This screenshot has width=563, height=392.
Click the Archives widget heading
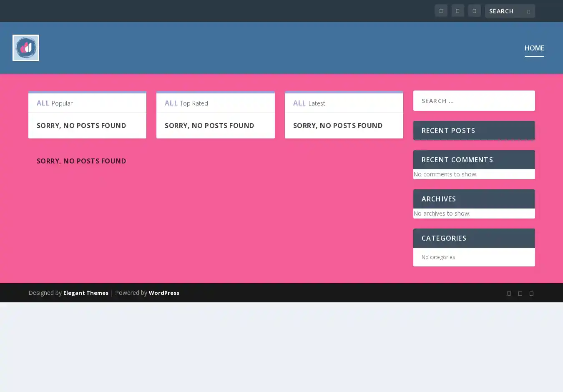(439, 199)
